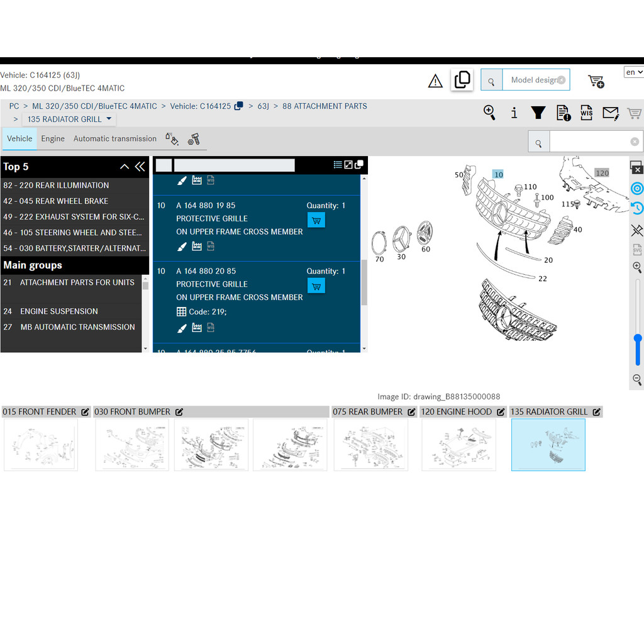
Task: Collapse the left panel with double chevron
Action: [140, 166]
